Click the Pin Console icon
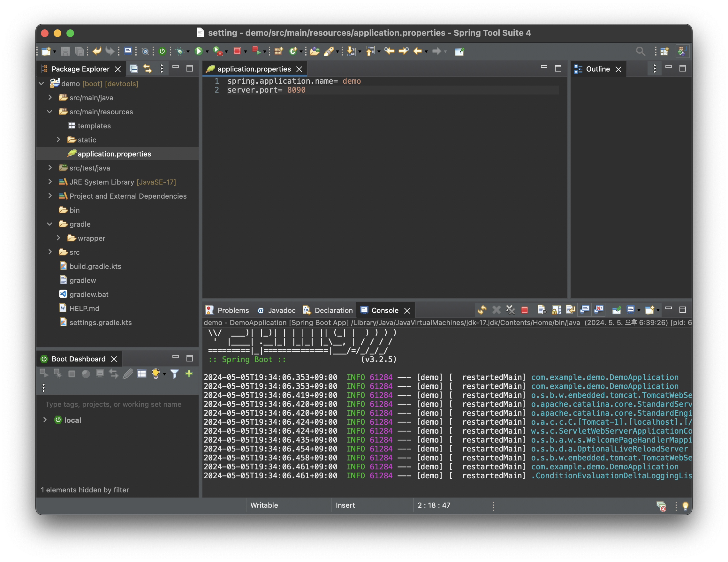The image size is (728, 562). [x=616, y=310]
